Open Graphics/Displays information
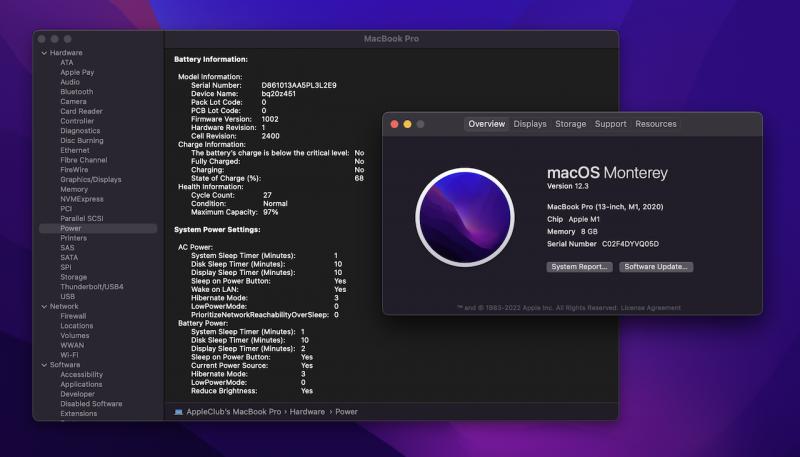Viewport: 800px width, 457px height. 91,180
